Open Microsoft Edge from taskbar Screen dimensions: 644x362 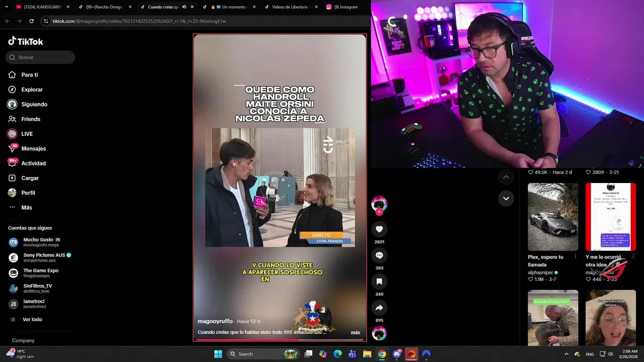[x=338, y=354]
